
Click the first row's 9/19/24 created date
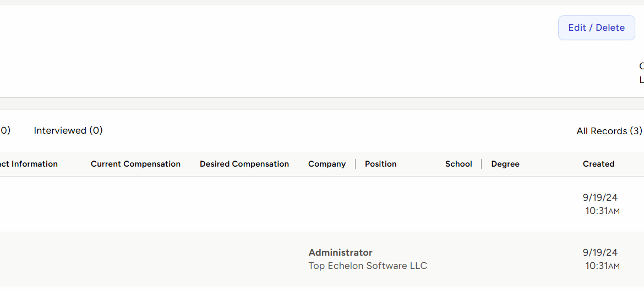coord(600,197)
